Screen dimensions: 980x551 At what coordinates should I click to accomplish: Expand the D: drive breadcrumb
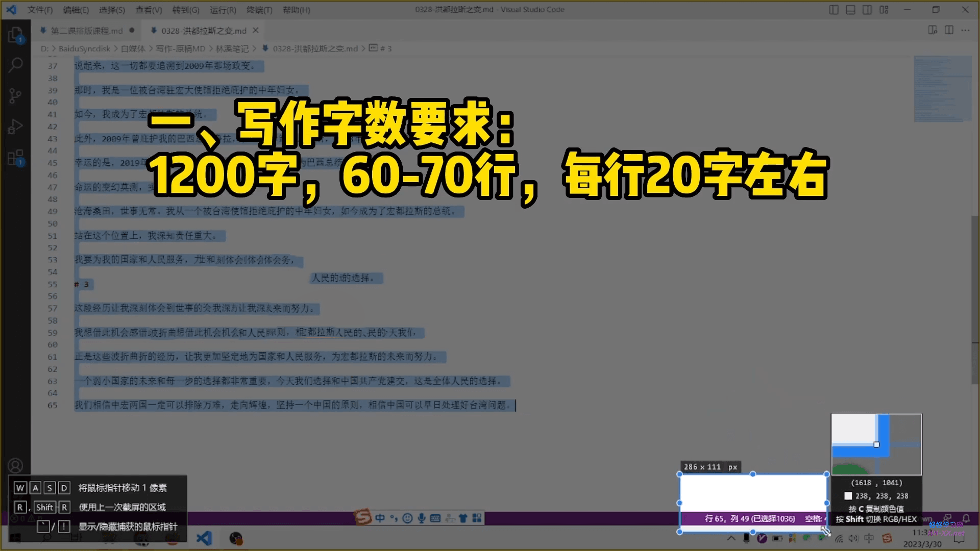(x=44, y=48)
